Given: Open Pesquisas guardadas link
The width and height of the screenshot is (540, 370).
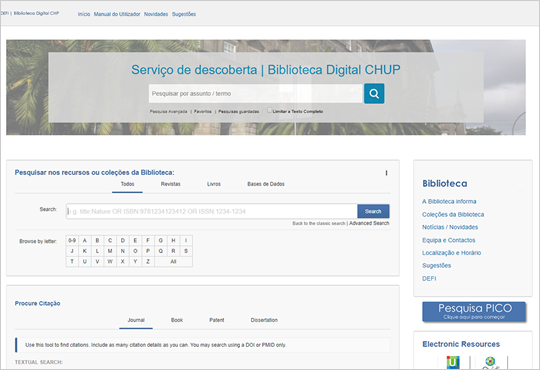Looking at the screenshot, I should click(x=239, y=112).
